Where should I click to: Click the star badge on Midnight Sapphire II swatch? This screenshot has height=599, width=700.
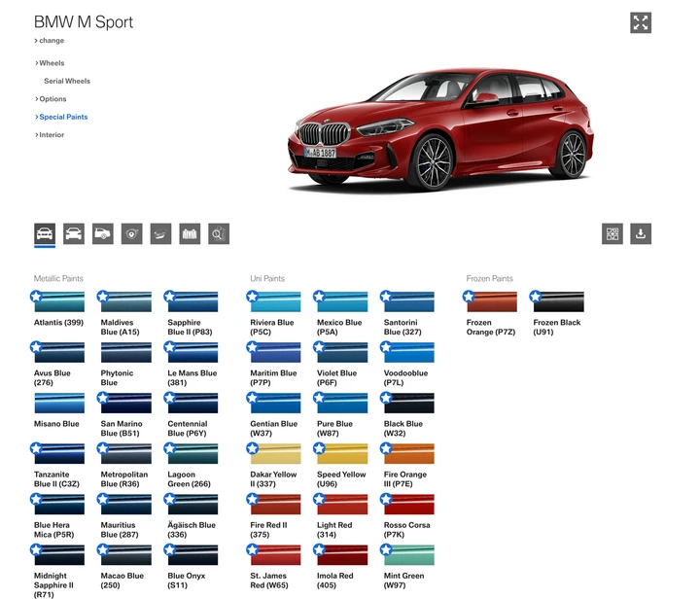coord(36,549)
